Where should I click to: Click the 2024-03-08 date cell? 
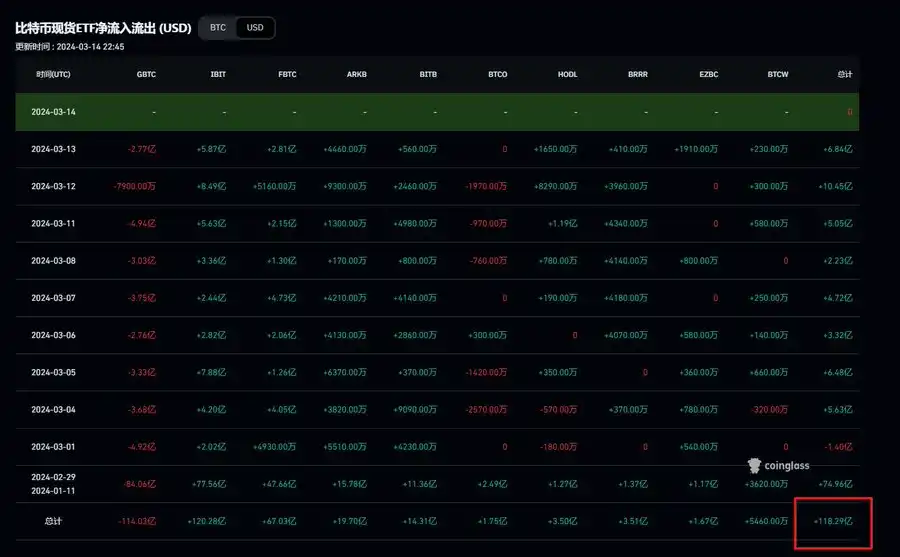click(x=53, y=260)
